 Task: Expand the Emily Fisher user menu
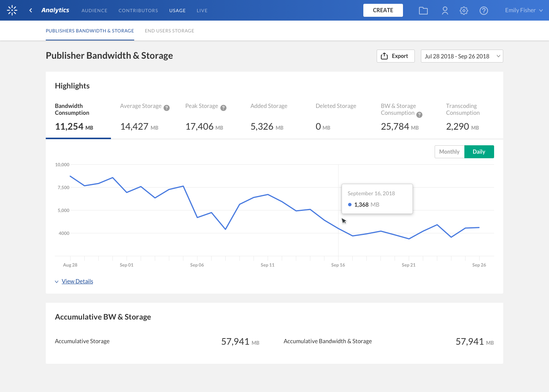click(x=523, y=10)
